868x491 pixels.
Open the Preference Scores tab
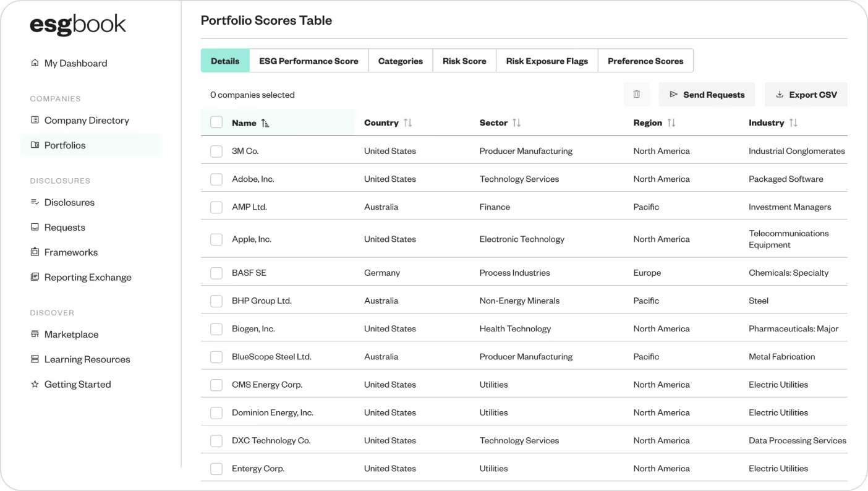[x=645, y=61]
